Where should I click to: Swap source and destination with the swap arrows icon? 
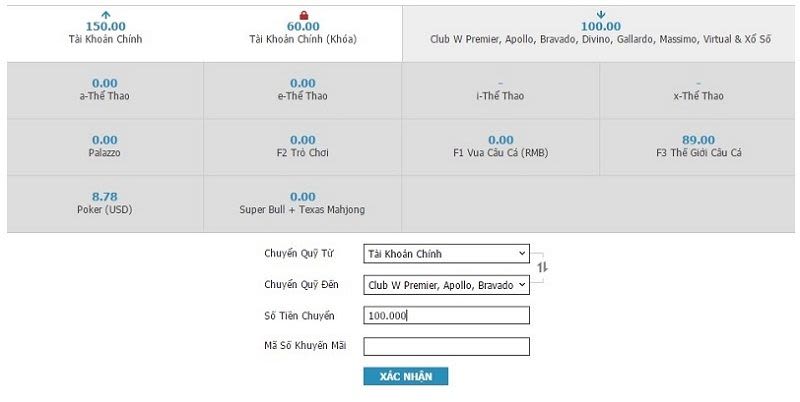pyautogui.click(x=542, y=267)
